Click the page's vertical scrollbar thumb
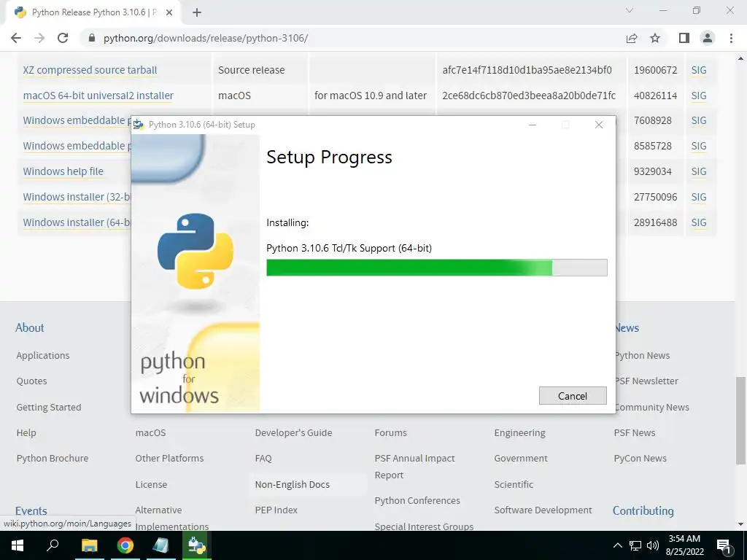747x560 pixels. [740, 421]
